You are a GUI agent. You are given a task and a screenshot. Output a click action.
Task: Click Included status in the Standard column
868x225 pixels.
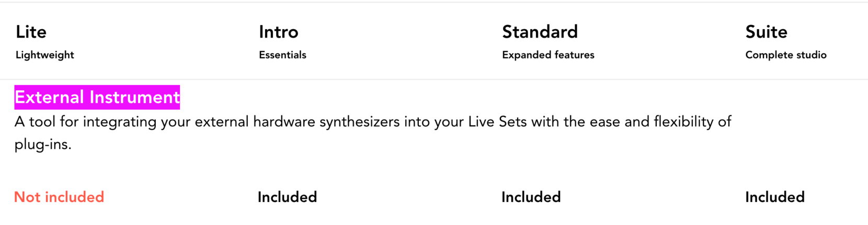click(531, 197)
